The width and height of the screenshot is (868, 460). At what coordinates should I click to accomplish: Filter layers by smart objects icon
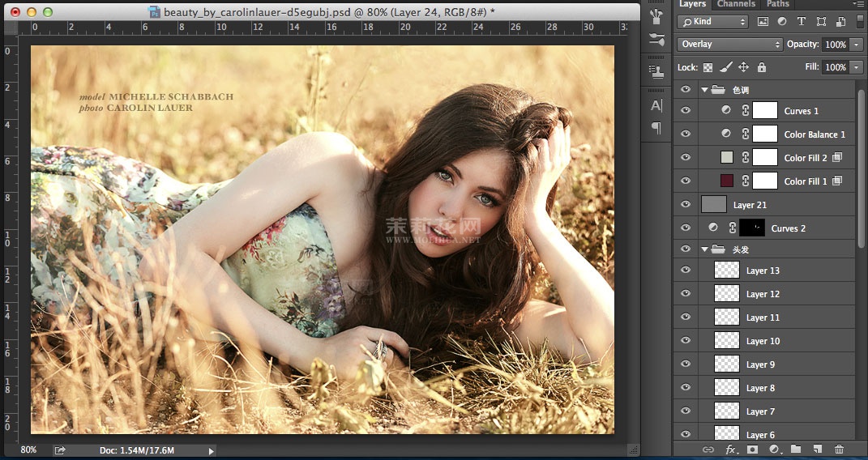(x=840, y=22)
